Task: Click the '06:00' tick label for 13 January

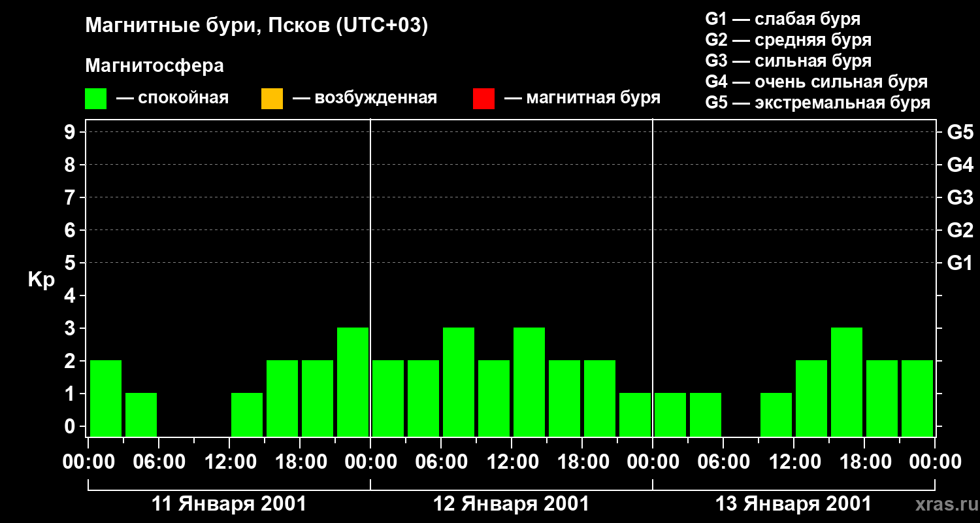Action: [723, 462]
